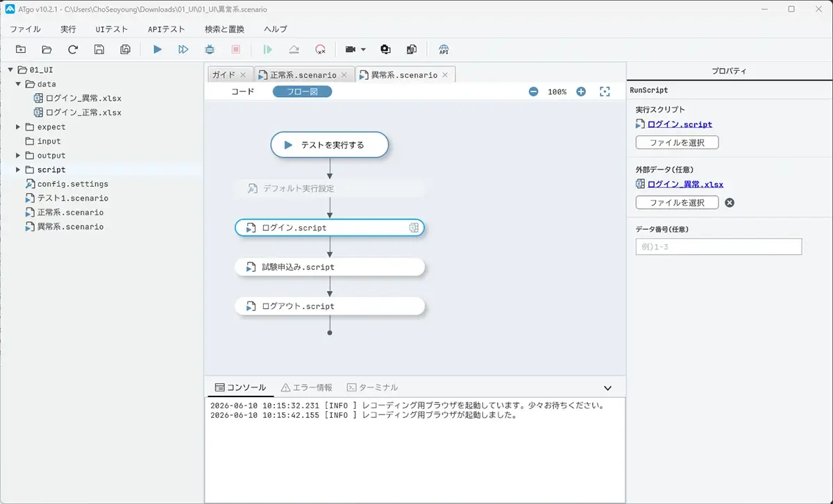
Task: Click the fit-to-screen icon
Action: tap(605, 92)
